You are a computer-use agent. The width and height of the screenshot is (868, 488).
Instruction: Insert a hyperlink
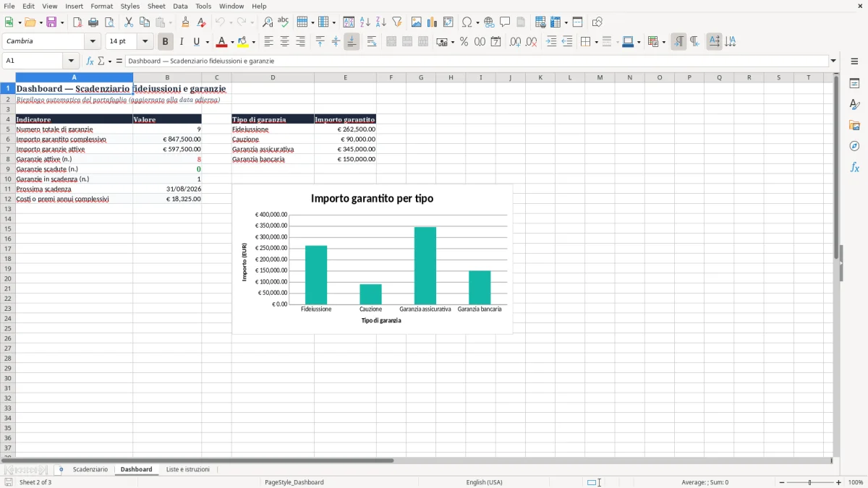pyautogui.click(x=489, y=22)
